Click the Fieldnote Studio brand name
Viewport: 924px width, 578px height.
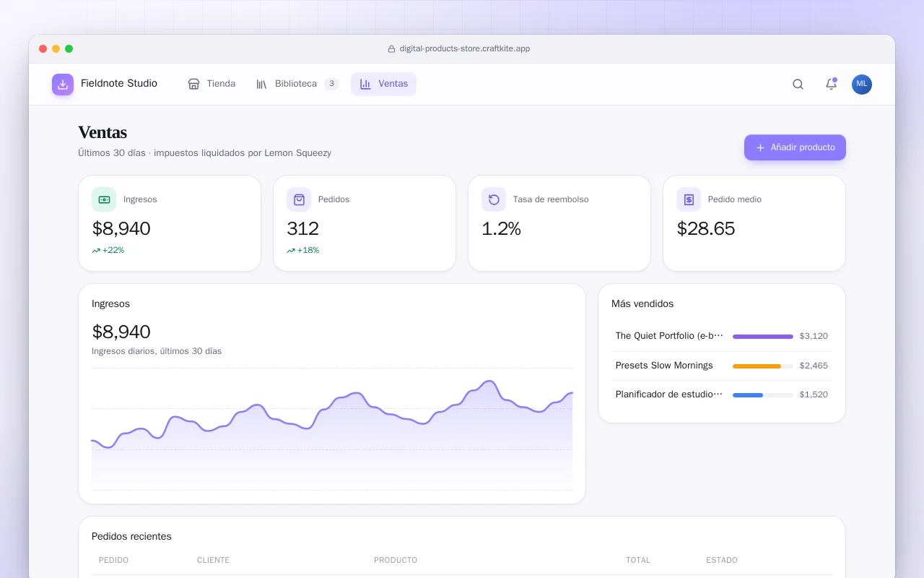pos(119,84)
